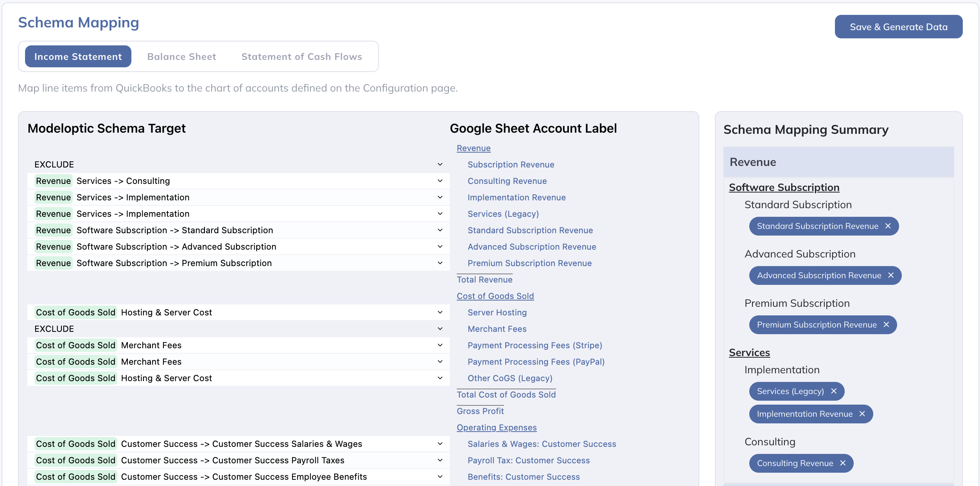Expand Customer Success Salaries & Wages dropdown
980x486 pixels.
pyautogui.click(x=440, y=444)
